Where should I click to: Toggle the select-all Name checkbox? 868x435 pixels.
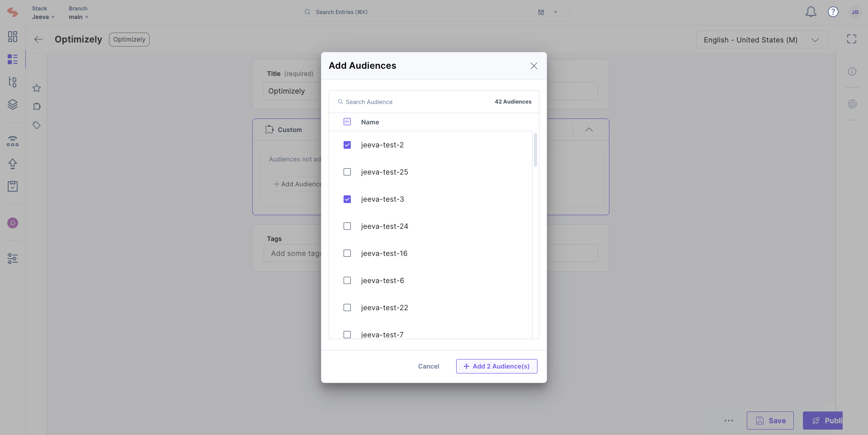pyautogui.click(x=347, y=122)
